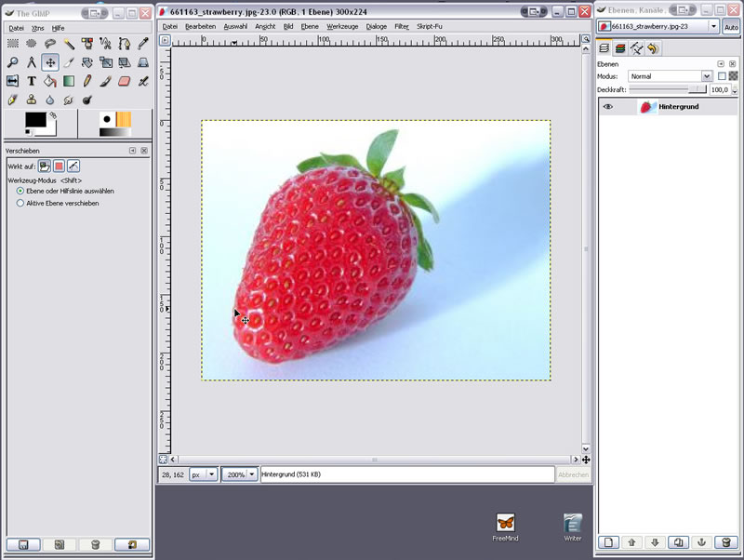Switch to the Channels tab

619,48
